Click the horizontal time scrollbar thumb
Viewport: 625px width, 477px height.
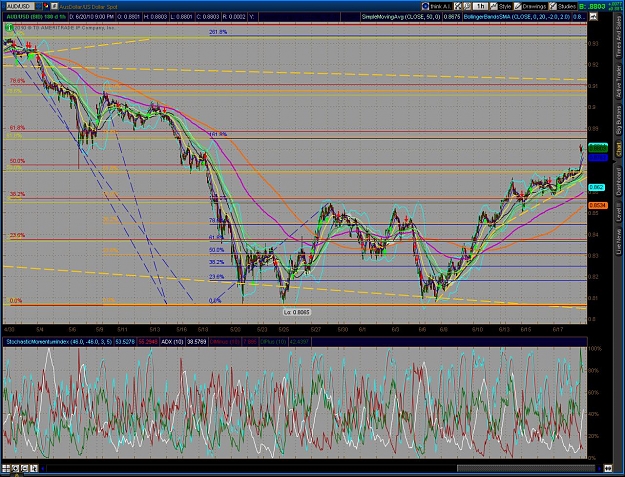(526, 469)
